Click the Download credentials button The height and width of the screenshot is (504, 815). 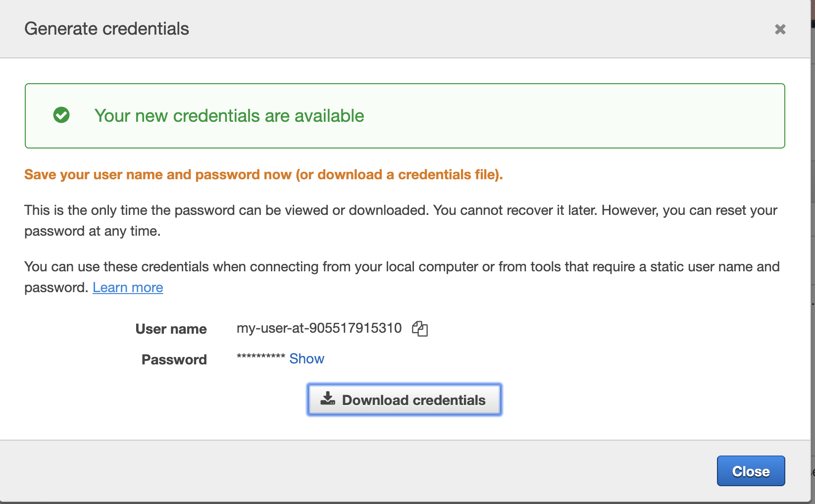[x=404, y=400]
